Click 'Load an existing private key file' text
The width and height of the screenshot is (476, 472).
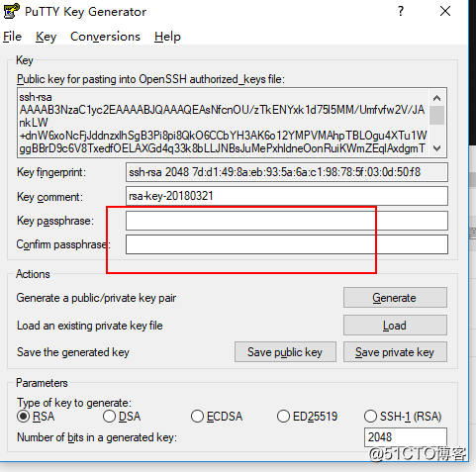click(x=90, y=326)
